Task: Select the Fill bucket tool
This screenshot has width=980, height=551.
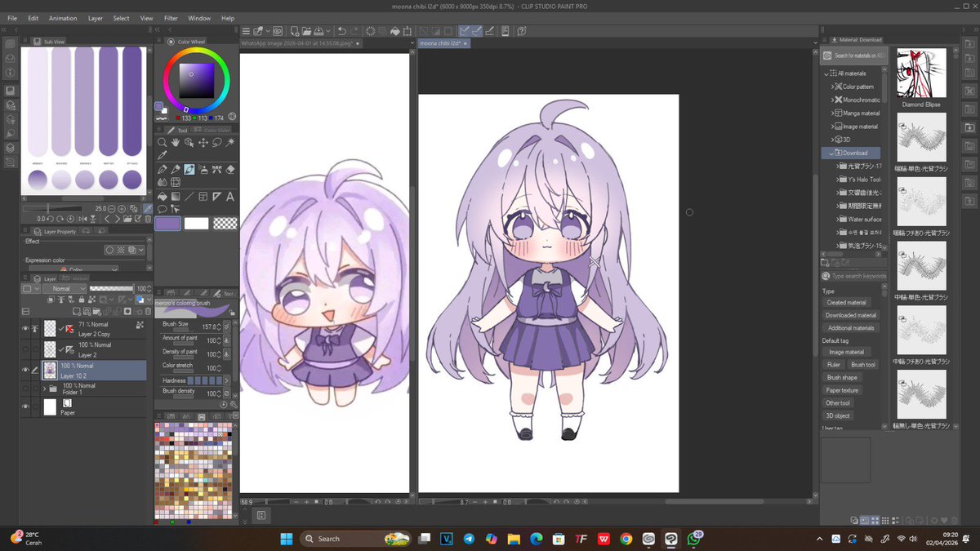Action: (163, 196)
